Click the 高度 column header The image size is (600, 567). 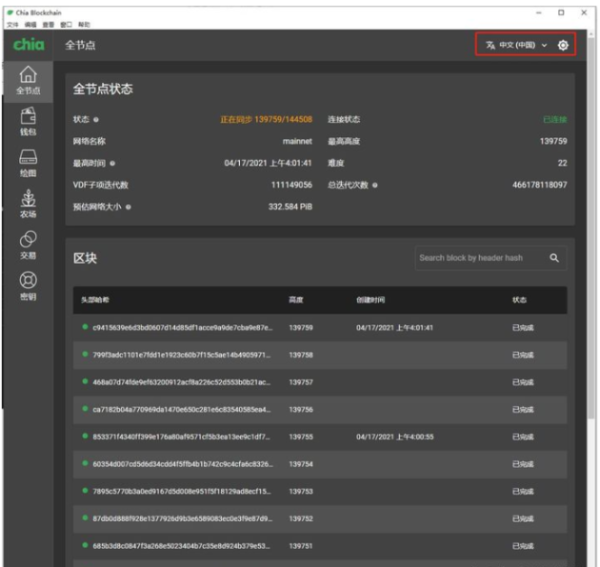tap(296, 300)
